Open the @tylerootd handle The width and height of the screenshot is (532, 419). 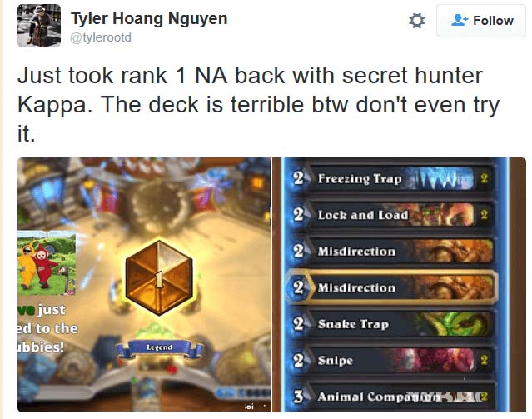pyautogui.click(x=101, y=37)
